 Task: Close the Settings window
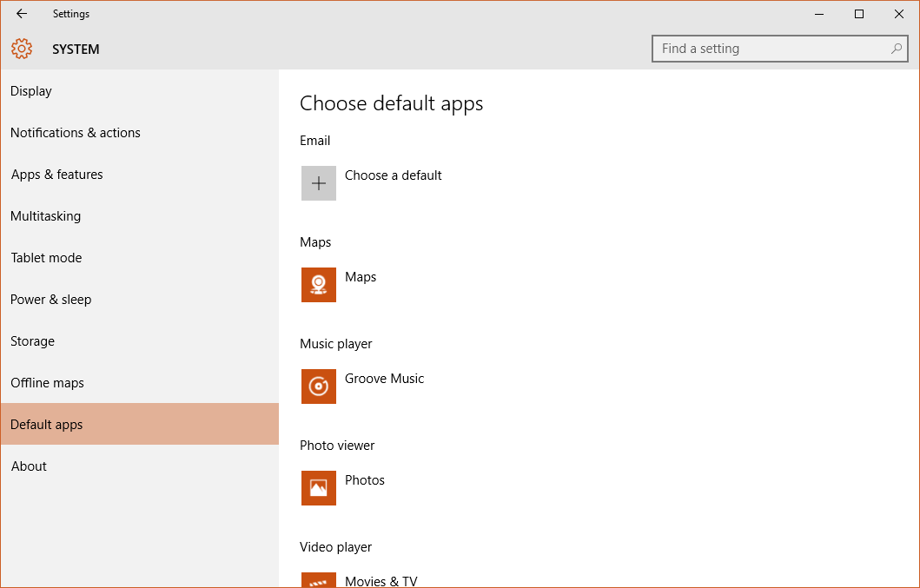coord(899,14)
